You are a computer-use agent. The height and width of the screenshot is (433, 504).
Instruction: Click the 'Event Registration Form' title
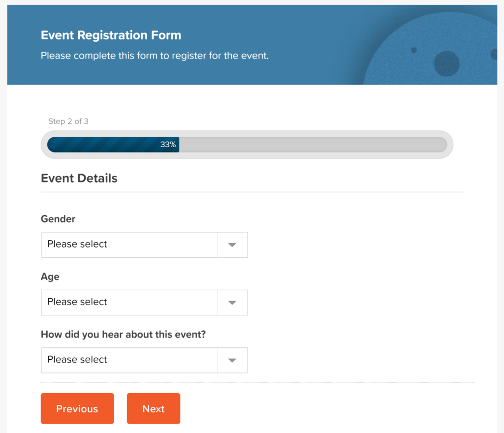point(111,35)
